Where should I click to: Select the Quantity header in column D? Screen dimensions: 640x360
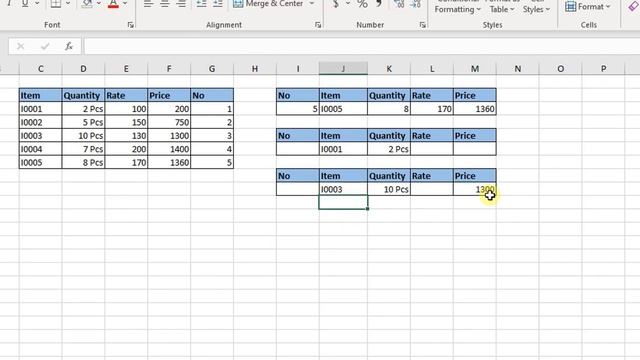click(x=83, y=96)
